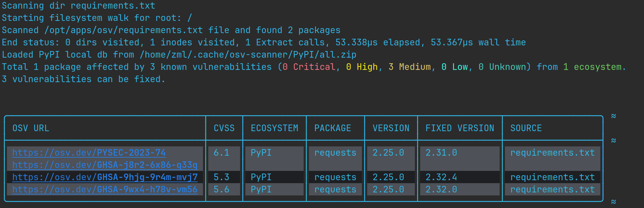Click the SOURCE column header
Image resolution: width=644 pixels, height=208 pixels.
coord(526,128)
